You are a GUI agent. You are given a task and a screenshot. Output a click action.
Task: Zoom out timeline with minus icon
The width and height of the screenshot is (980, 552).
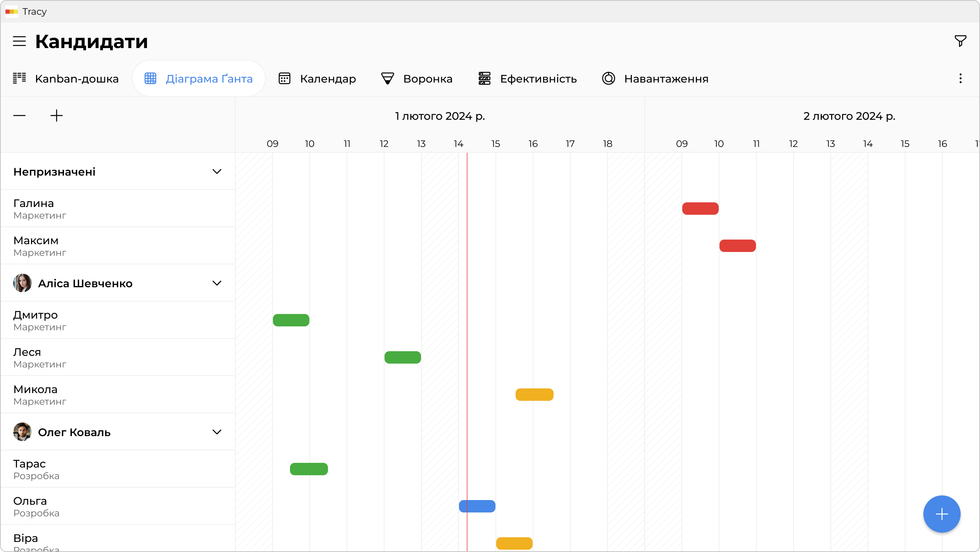pos(19,116)
